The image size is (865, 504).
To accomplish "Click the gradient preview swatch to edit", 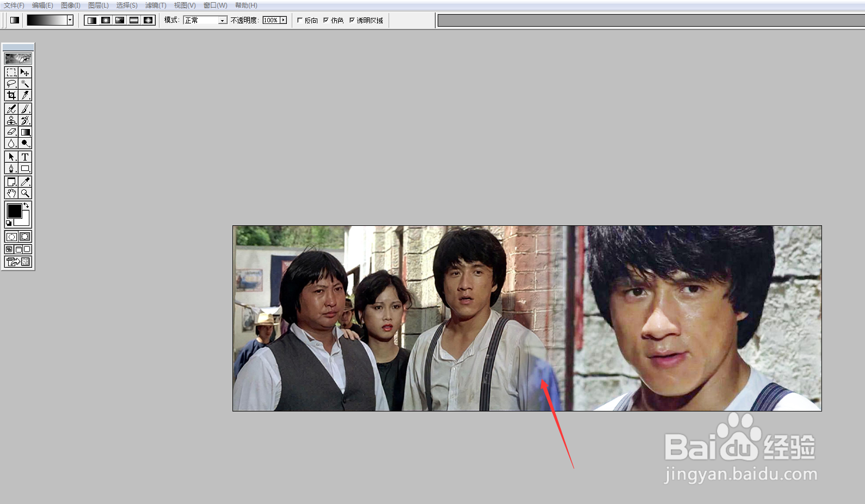I will [47, 20].
